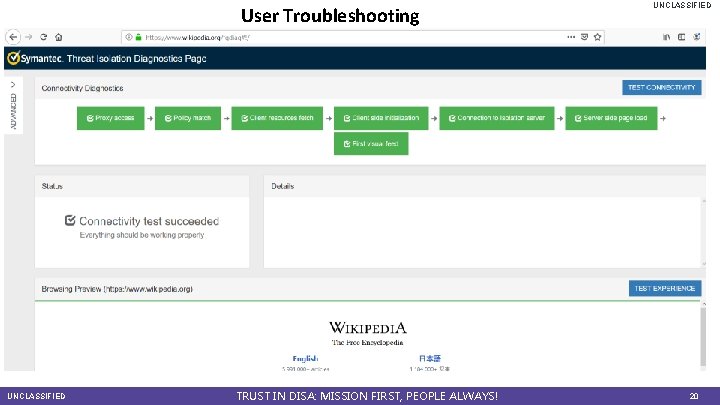Click the rightmost browser toolbar extension icon
The height and width of the screenshot is (405, 720).
[697, 37]
